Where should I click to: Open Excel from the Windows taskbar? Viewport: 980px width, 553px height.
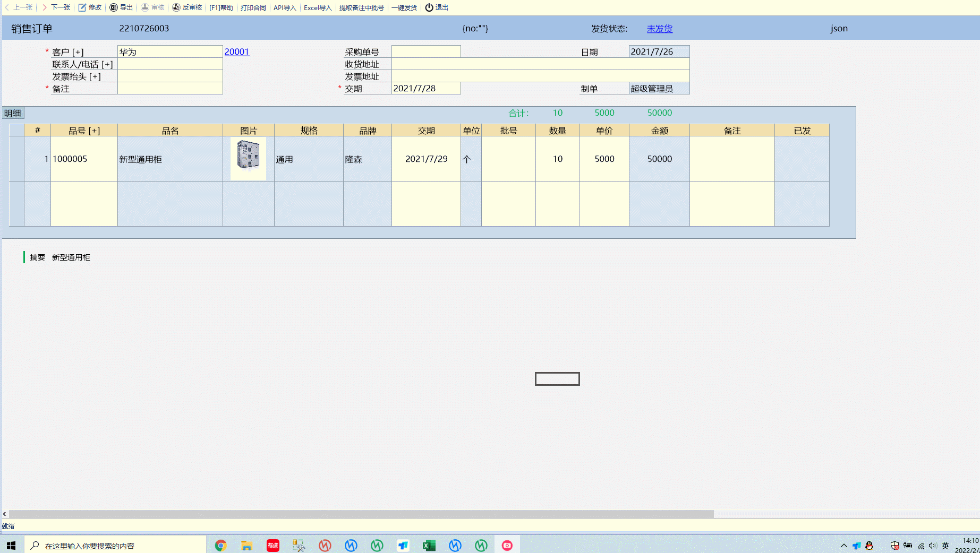click(429, 546)
